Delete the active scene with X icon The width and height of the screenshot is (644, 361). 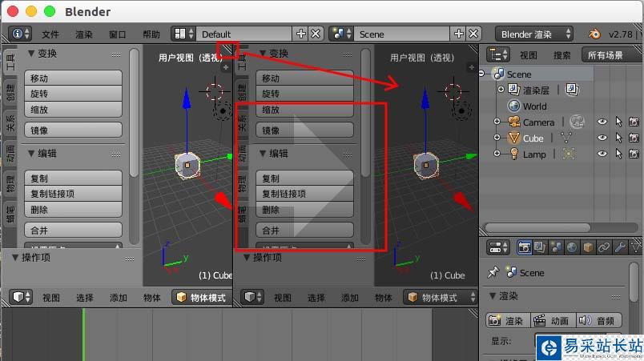click(473, 34)
